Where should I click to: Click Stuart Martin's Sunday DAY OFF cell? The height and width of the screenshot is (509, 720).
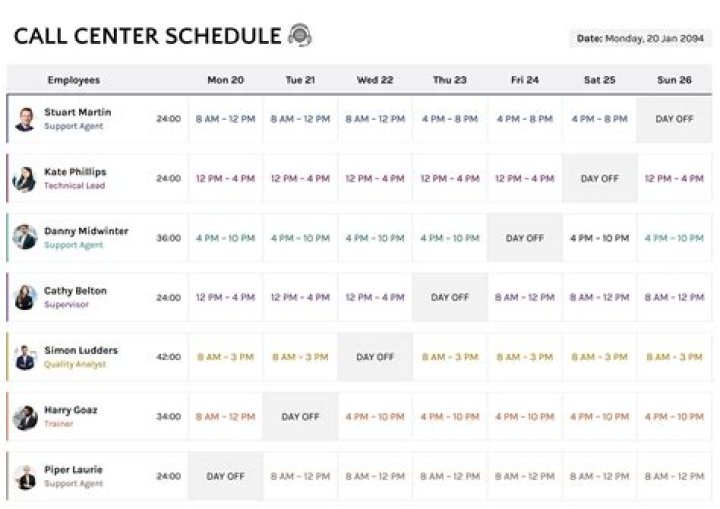tap(674, 119)
